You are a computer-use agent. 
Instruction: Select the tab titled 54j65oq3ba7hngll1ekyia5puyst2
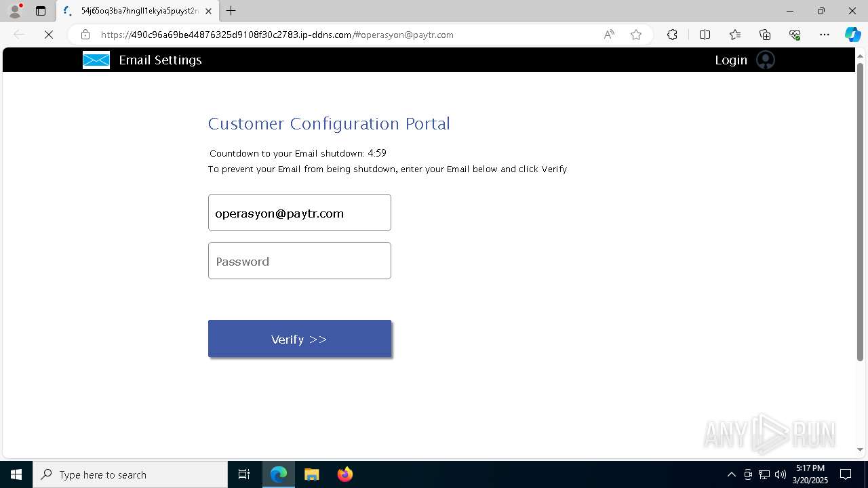[x=138, y=11]
